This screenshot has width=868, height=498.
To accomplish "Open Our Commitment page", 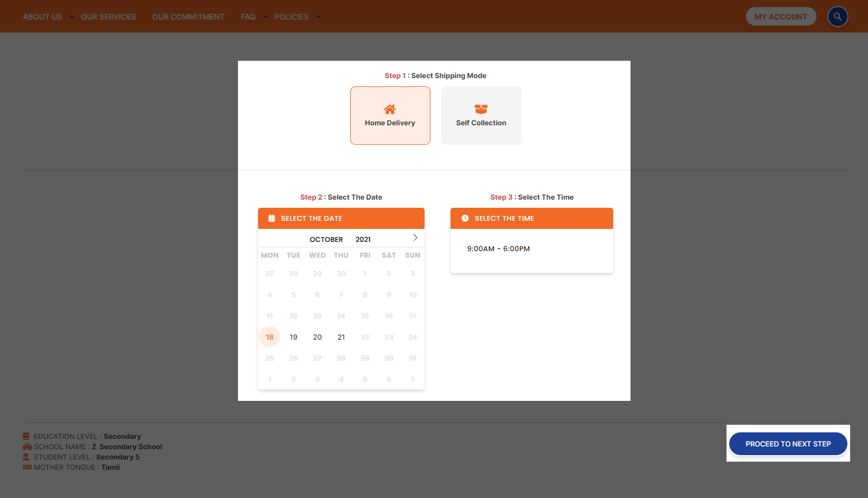I will 188,17.
